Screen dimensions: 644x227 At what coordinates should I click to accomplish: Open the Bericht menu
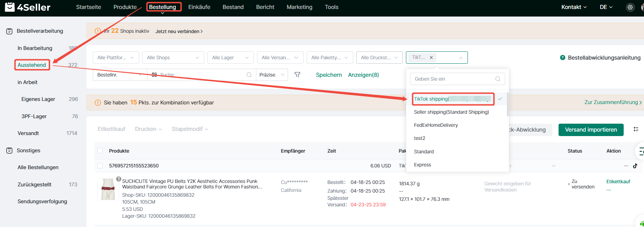[265, 7]
